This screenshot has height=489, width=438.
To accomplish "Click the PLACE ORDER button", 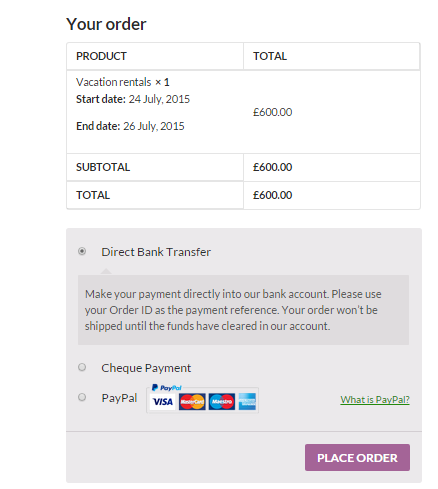I will (357, 457).
